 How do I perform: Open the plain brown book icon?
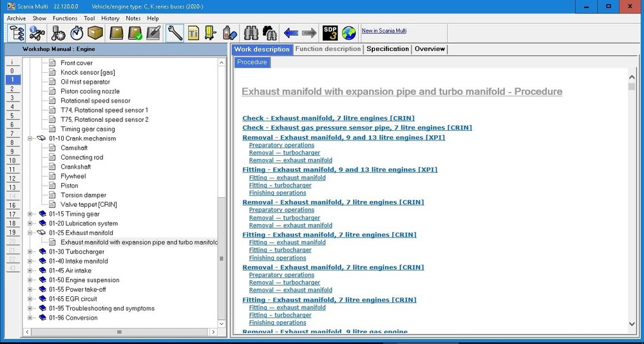(116, 33)
